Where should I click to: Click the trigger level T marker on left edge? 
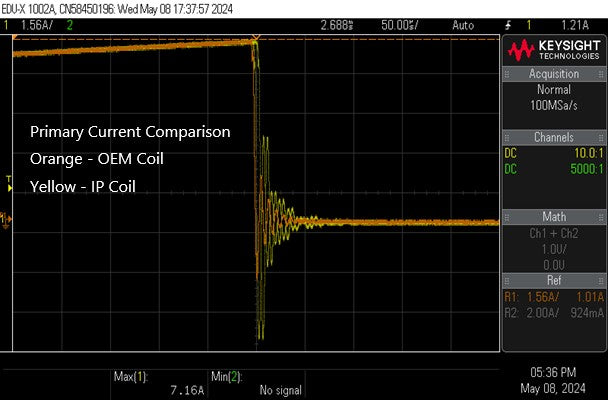[9, 184]
